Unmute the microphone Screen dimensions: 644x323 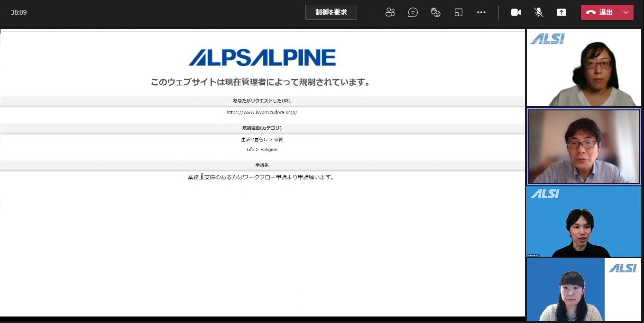[x=539, y=12]
